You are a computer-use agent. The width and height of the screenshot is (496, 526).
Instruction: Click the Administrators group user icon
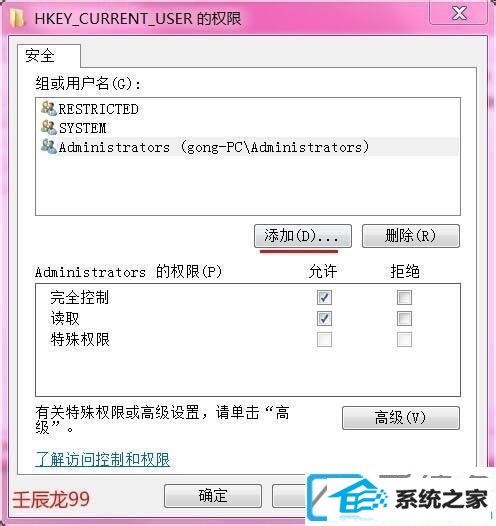click(x=49, y=147)
